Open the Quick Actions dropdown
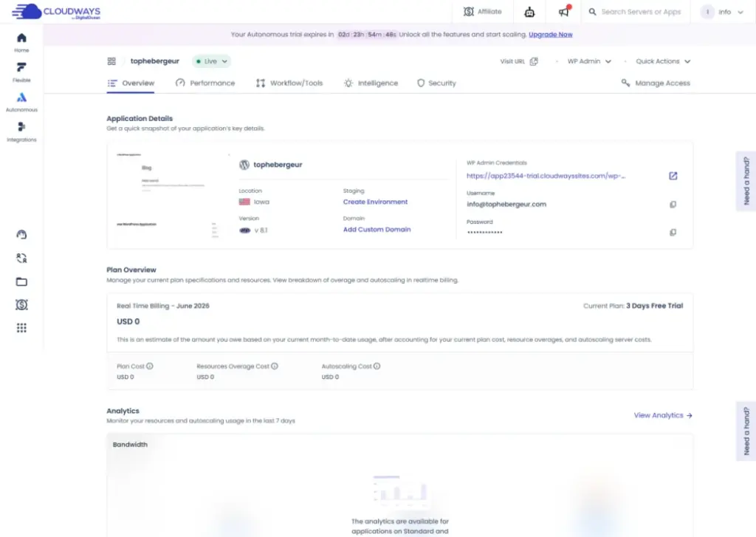756x537 pixels. pyautogui.click(x=663, y=61)
